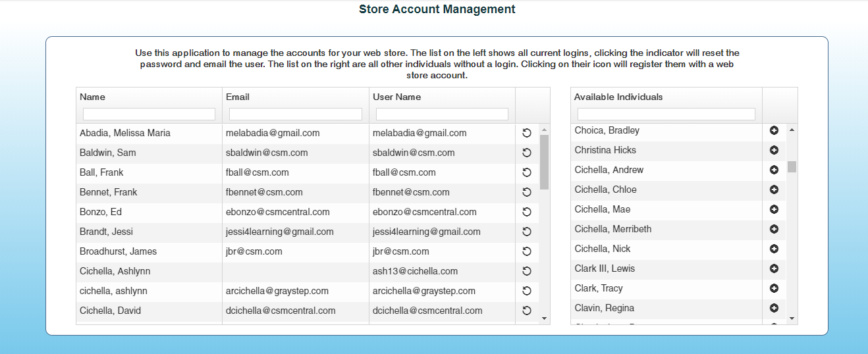
Task: Click the User Name filter field
Action: [442, 114]
